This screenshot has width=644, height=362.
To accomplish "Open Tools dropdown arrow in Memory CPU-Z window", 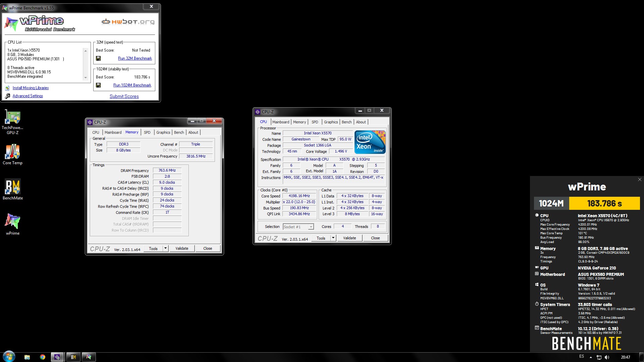I will [x=165, y=248].
